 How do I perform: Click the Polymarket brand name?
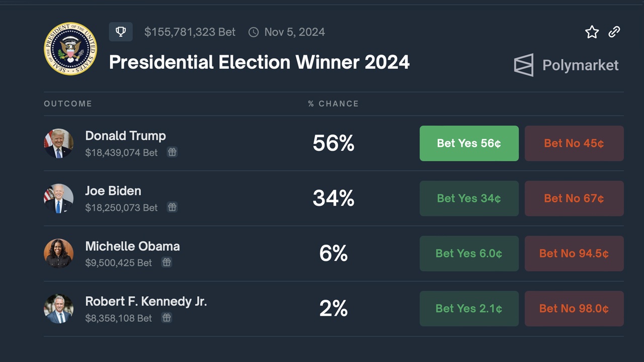[580, 65]
